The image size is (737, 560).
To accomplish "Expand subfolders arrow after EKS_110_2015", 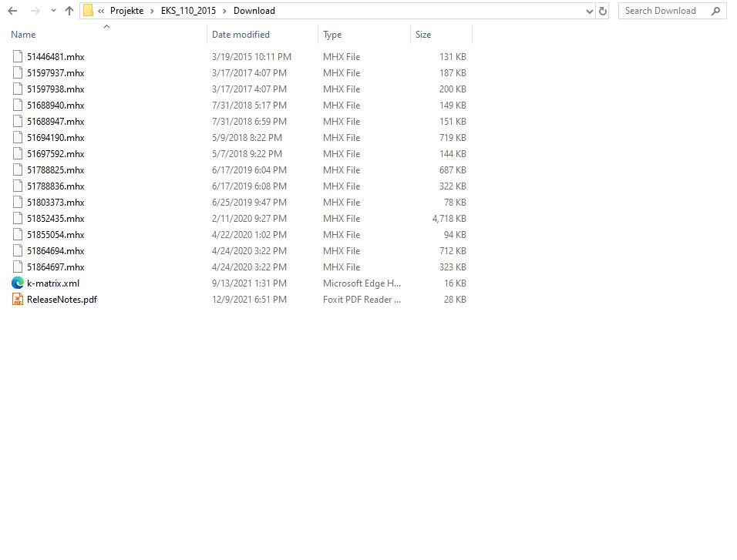I will coord(224,11).
